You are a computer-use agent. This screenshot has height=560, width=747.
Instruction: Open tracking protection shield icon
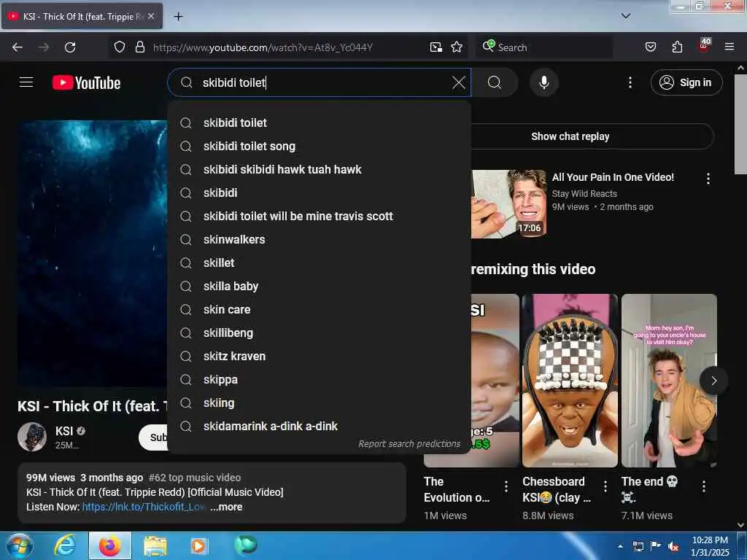tap(120, 47)
